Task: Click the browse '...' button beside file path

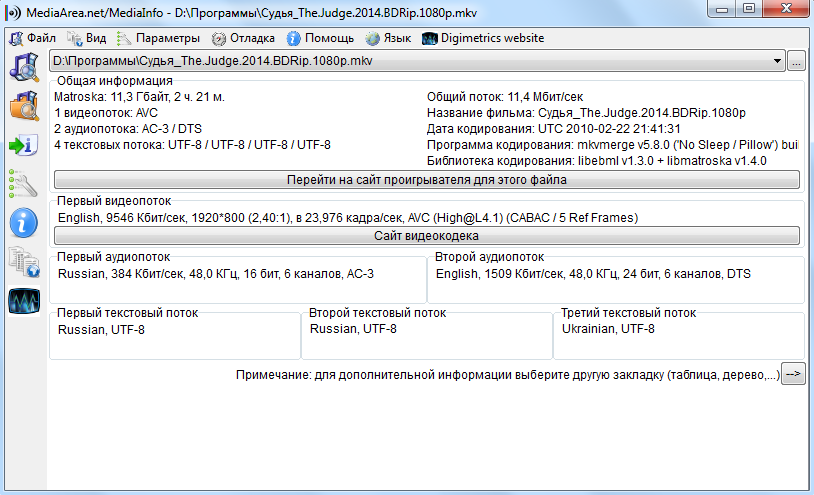Action: coord(796,62)
